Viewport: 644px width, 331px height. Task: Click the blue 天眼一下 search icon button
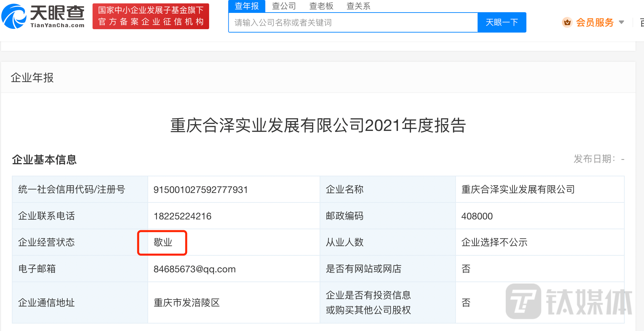click(x=502, y=22)
